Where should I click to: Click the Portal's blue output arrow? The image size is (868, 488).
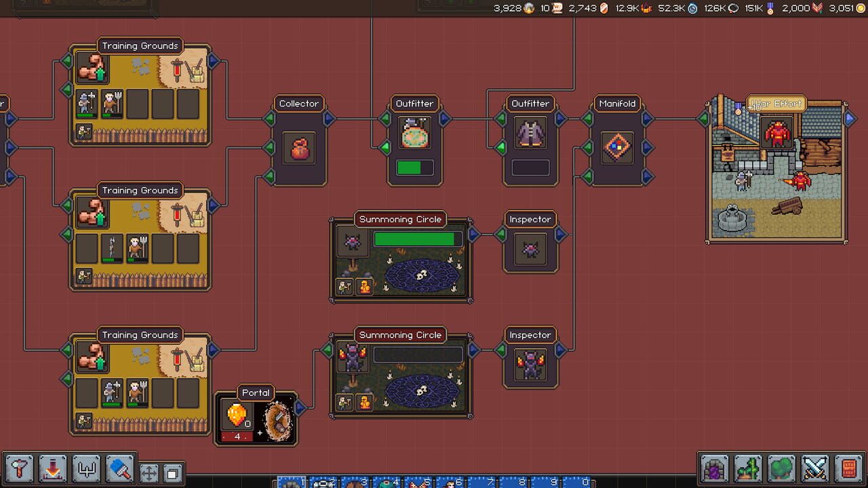coord(300,407)
